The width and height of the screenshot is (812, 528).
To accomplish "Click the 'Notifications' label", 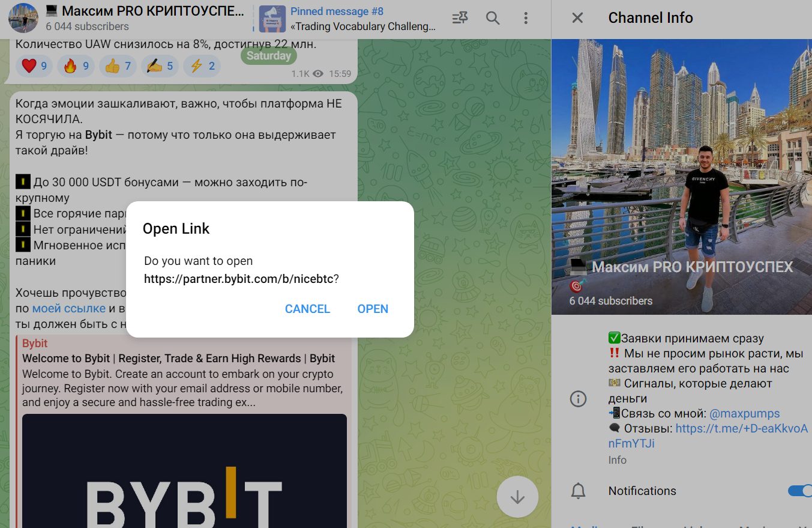I will click(x=642, y=491).
